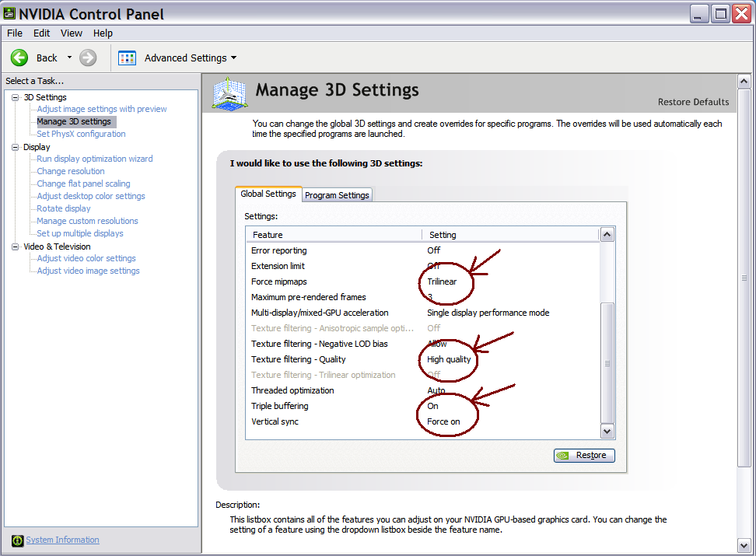Screen dimensions: 756x556
Task: Click the Advanced Settings view icon
Action: tap(128, 58)
